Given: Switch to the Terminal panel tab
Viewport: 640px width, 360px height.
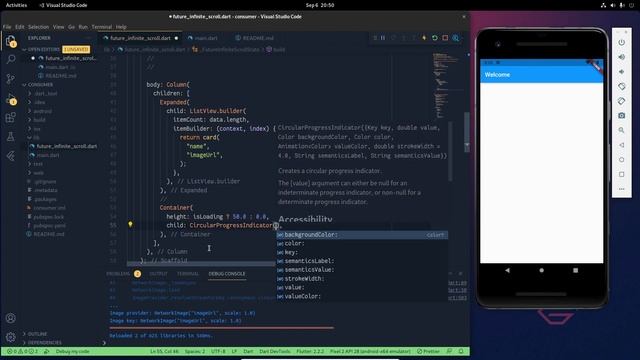Looking at the screenshot, I should [188, 274].
